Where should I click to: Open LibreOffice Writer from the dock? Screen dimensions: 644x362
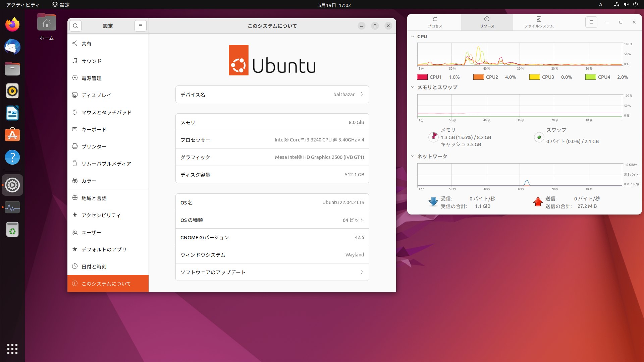click(12, 113)
